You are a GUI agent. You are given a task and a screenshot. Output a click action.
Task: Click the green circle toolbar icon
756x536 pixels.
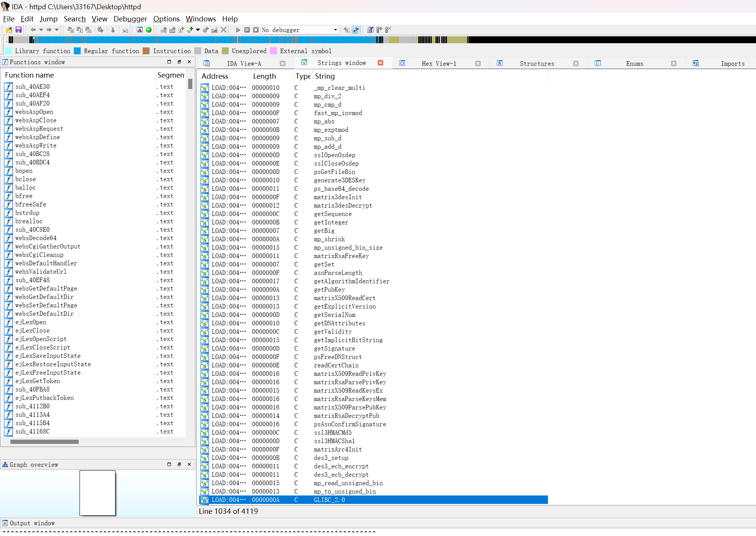coord(149,30)
